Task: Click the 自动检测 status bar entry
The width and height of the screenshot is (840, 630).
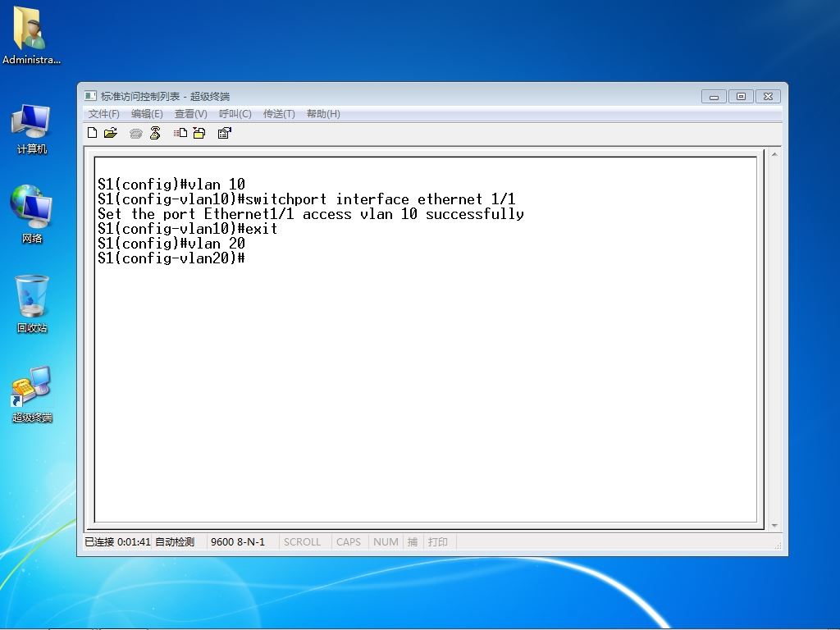Action: [175, 541]
